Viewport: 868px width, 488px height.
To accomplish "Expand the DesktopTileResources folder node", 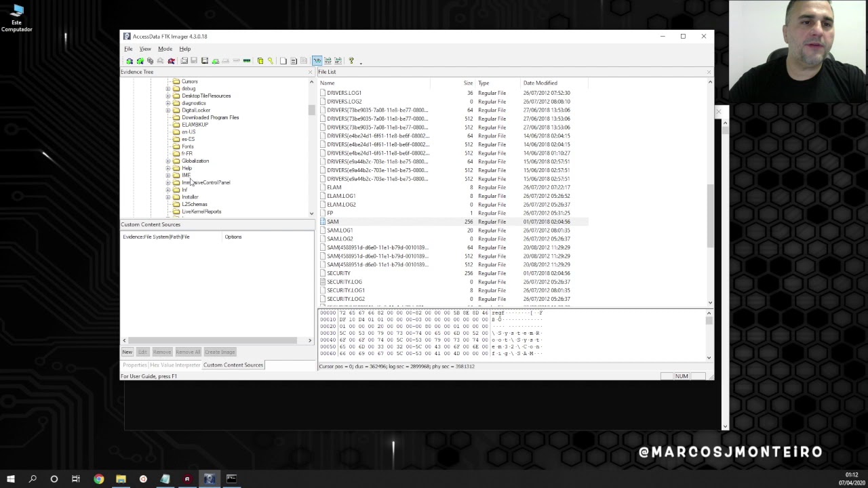I will click(168, 96).
